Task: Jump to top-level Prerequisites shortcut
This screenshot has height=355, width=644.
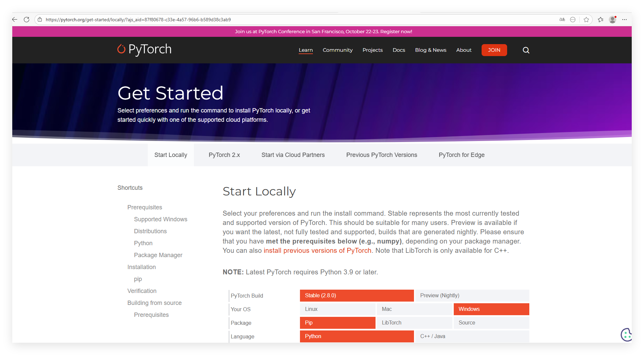Action: pos(145,207)
